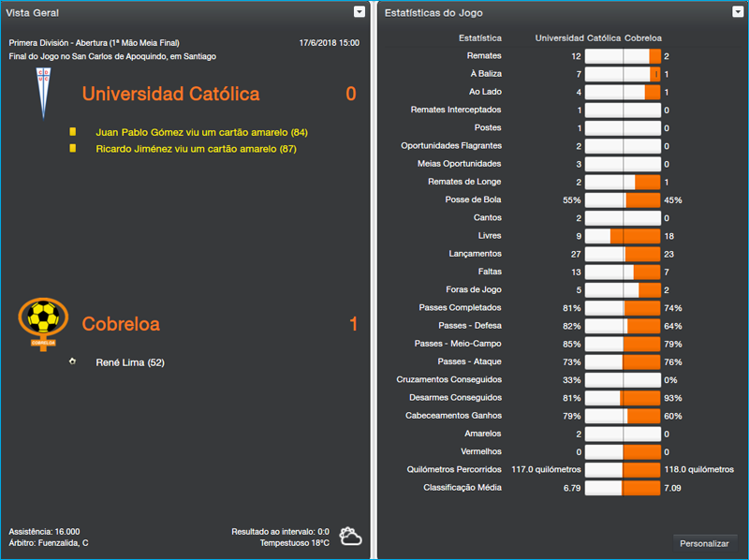Click the Posse de Bola possession bar
This screenshot has height=560, width=749.
pyautogui.click(x=623, y=199)
